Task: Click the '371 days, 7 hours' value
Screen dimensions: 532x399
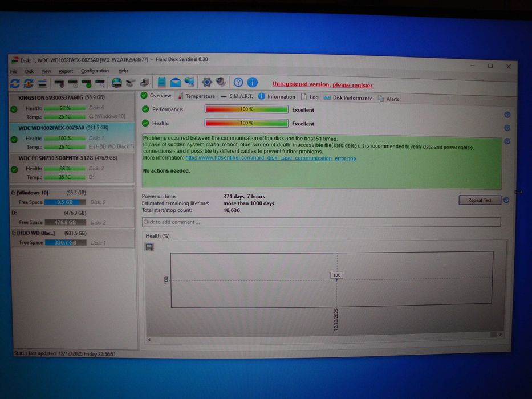Action: (244, 197)
